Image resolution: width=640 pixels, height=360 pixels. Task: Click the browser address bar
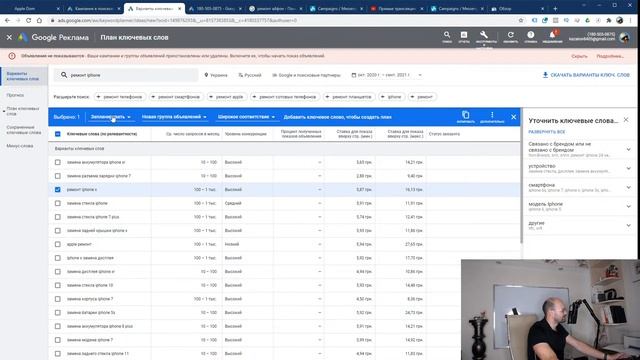click(x=282, y=20)
